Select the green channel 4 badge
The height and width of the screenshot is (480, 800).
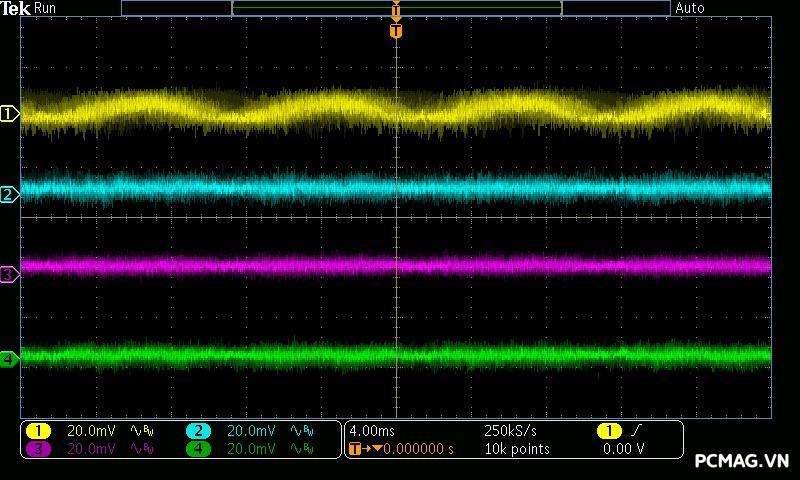pos(198,449)
